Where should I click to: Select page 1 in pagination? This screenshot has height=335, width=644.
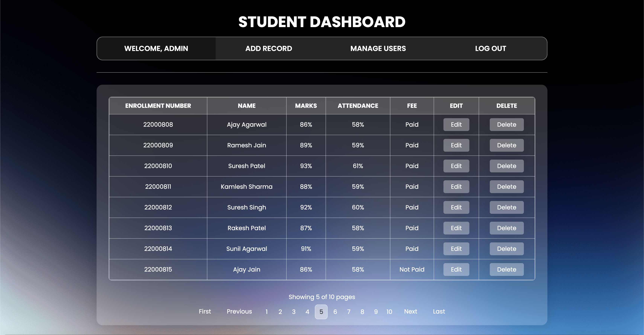(266, 312)
